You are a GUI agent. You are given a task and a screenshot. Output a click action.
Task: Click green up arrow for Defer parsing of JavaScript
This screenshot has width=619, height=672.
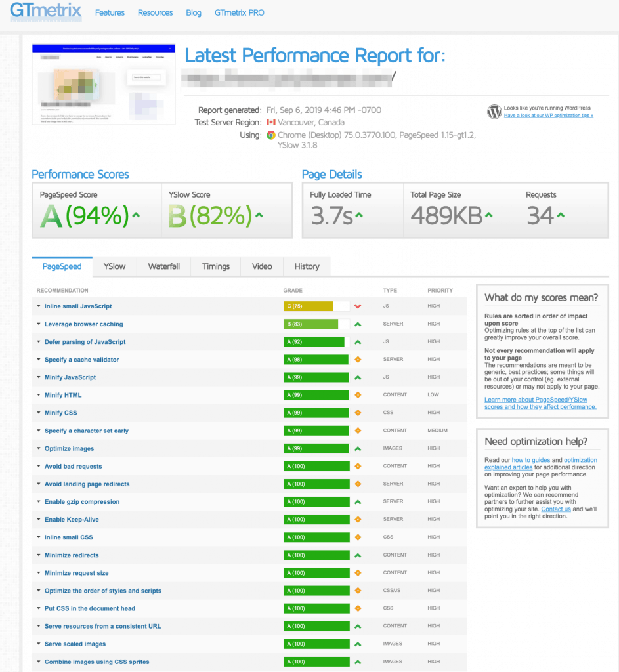tap(358, 342)
